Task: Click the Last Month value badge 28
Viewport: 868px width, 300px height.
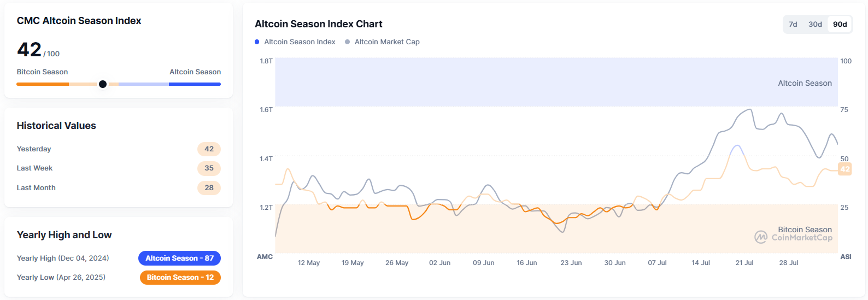Action: pyautogui.click(x=209, y=188)
